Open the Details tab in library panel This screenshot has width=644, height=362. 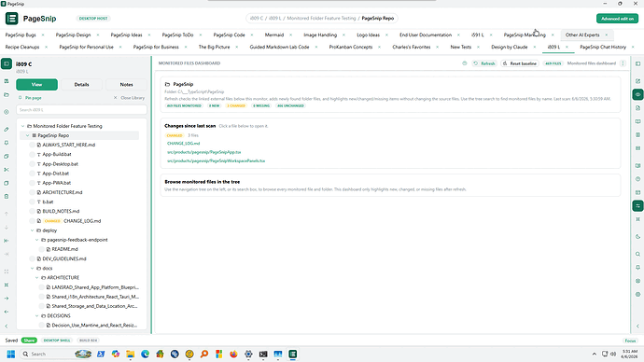coord(81,85)
